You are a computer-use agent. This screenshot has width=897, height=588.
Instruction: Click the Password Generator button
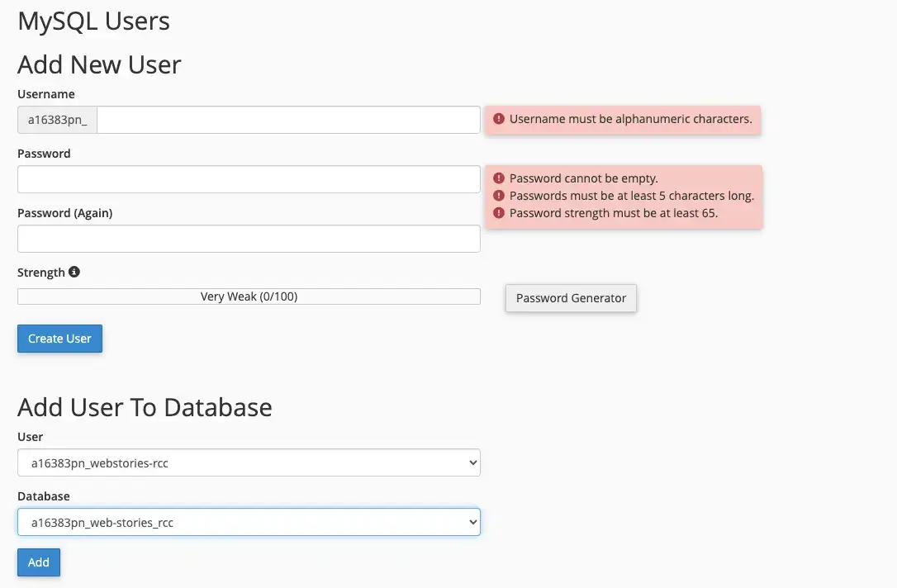pyautogui.click(x=570, y=298)
